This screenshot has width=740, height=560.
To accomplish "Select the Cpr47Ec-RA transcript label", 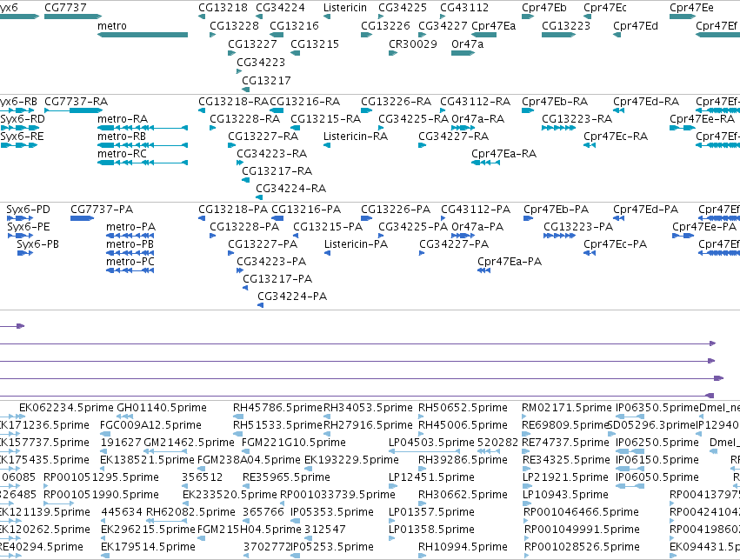I will coord(616,137).
